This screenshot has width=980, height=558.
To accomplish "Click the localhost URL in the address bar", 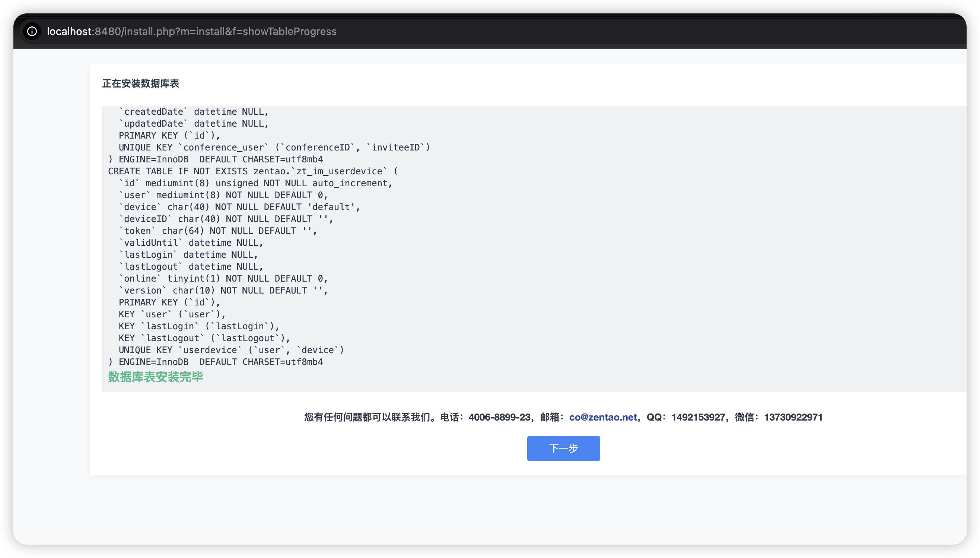I will pyautogui.click(x=191, y=31).
